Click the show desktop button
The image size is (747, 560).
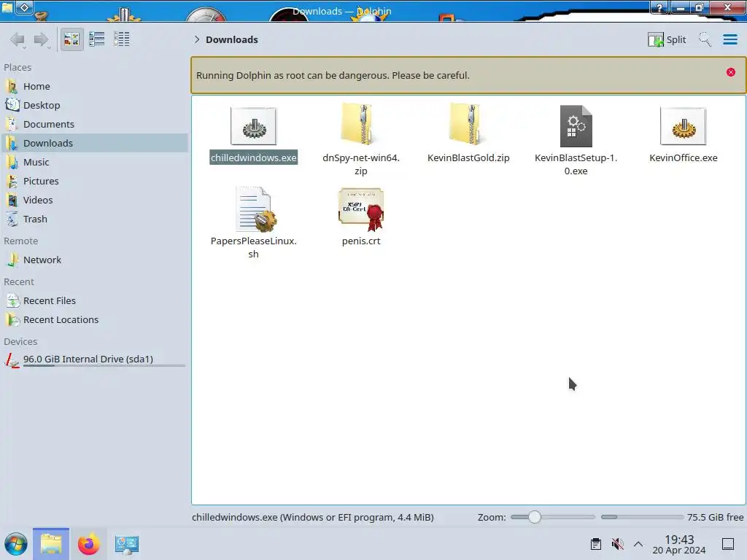point(728,544)
